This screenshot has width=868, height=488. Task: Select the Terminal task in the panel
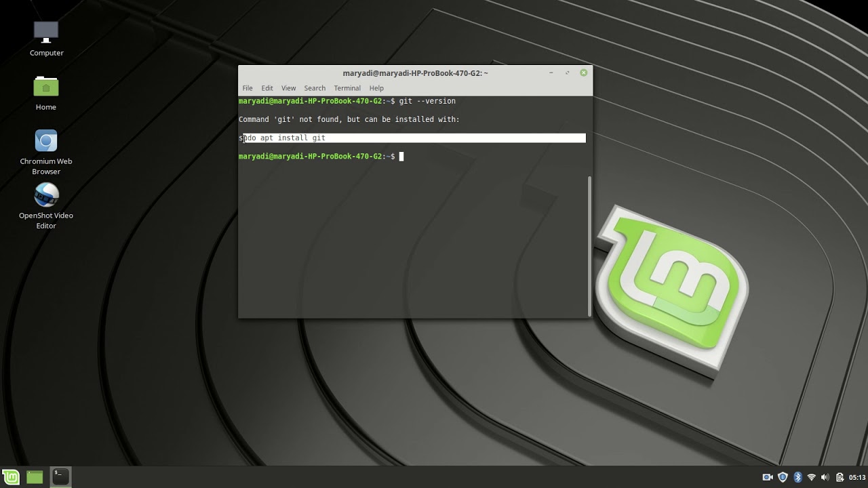click(61, 476)
